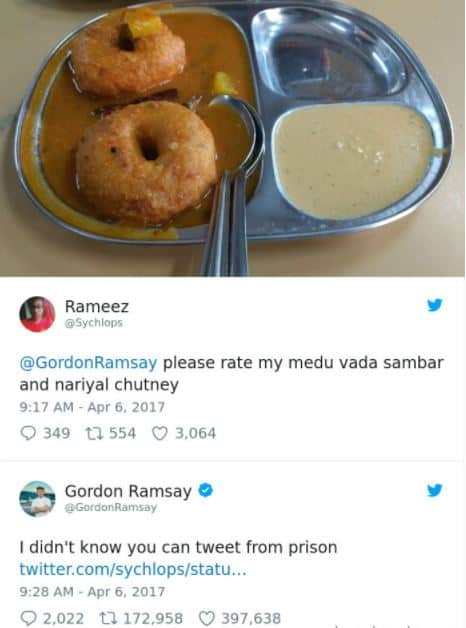Like Gordon Ramsay's tweet with the heart icon
Screen dimensions: 466x628
point(207,618)
